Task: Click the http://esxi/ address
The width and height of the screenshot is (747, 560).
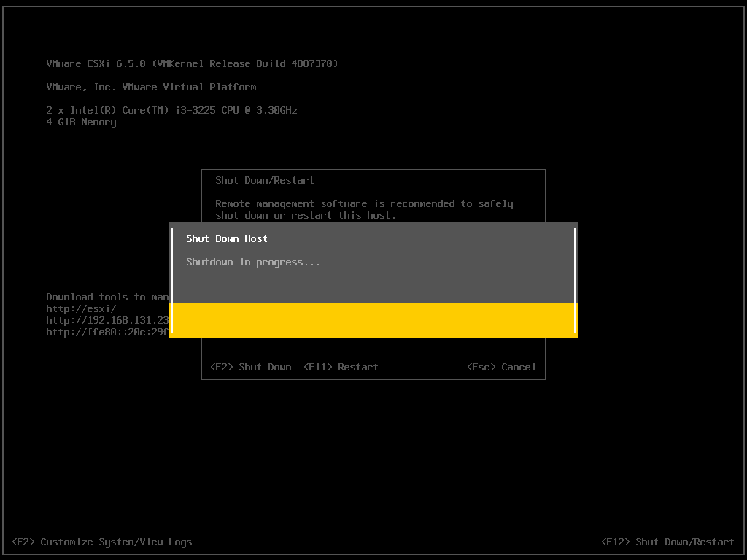Action: (81, 308)
